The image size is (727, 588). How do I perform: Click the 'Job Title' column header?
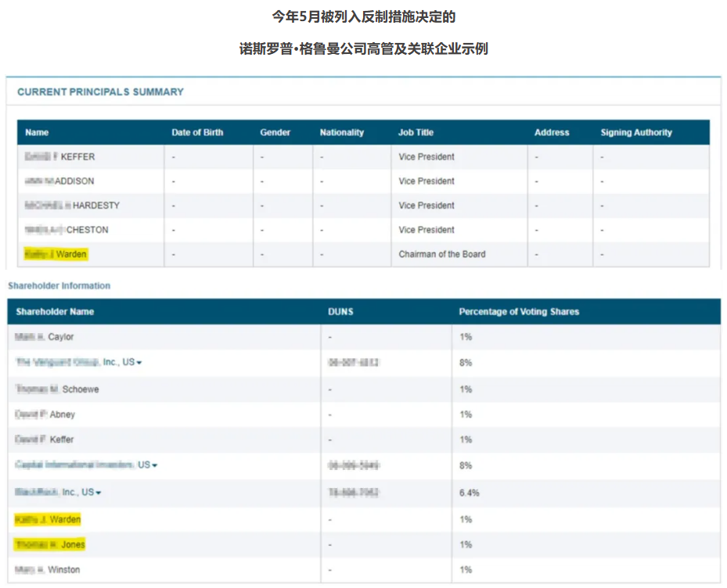[x=416, y=132]
